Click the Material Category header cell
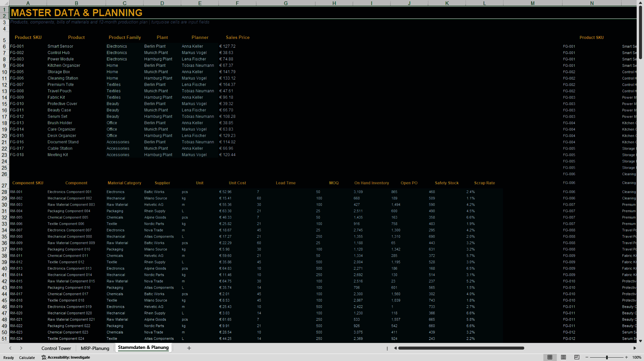This screenshot has height=361, width=644. tap(124, 183)
